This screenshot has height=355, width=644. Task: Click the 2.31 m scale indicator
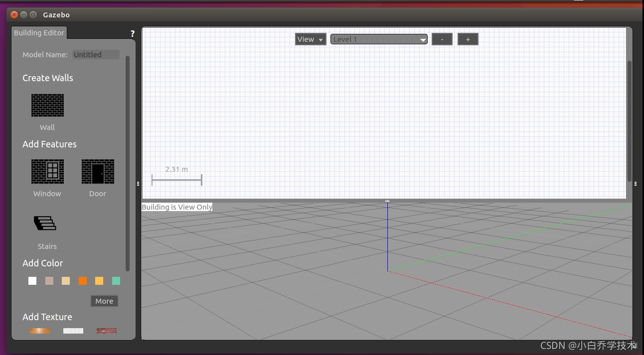177,176
